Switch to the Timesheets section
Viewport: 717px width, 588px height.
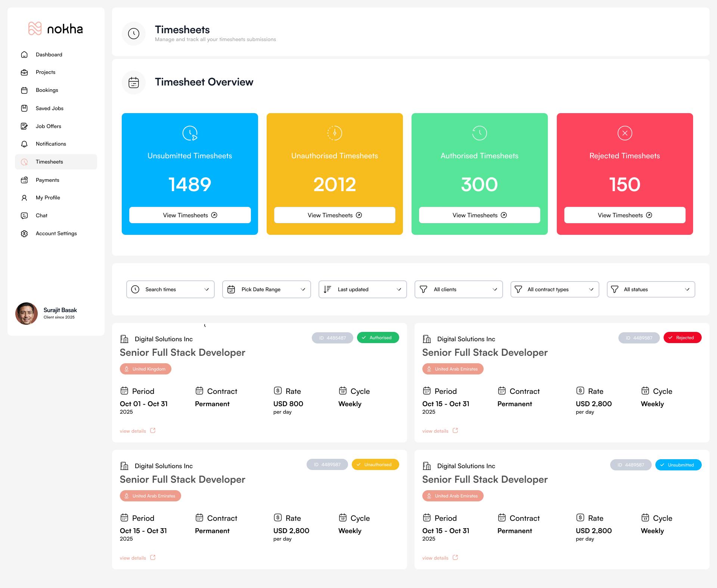49,162
